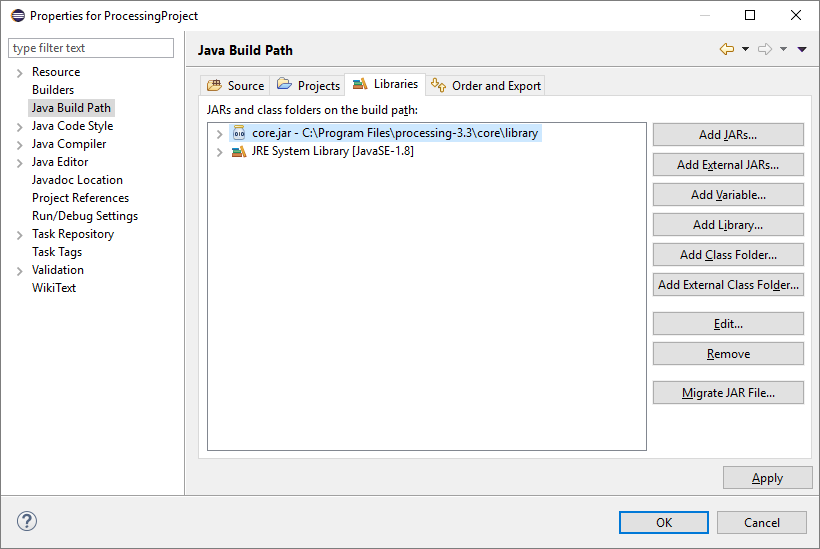Apply the build path changes
The height and width of the screenshot is (549, 820).
(767, 478)
